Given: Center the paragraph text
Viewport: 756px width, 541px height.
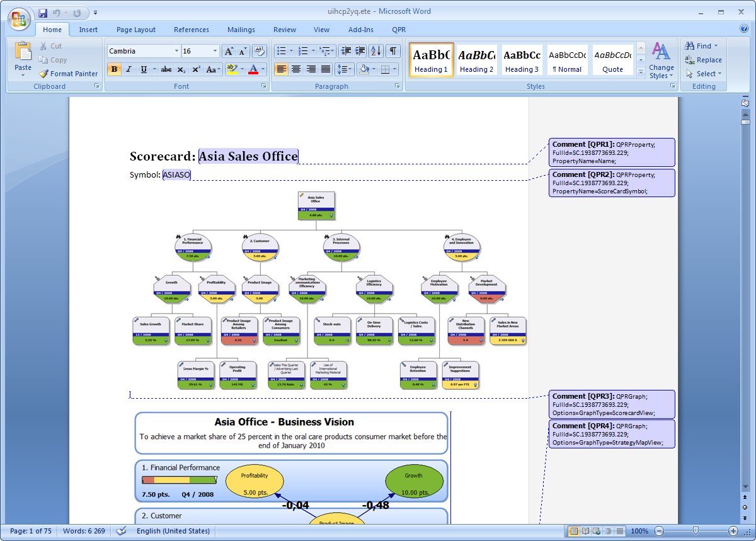Looking at the screenshot, I should 295,69.
